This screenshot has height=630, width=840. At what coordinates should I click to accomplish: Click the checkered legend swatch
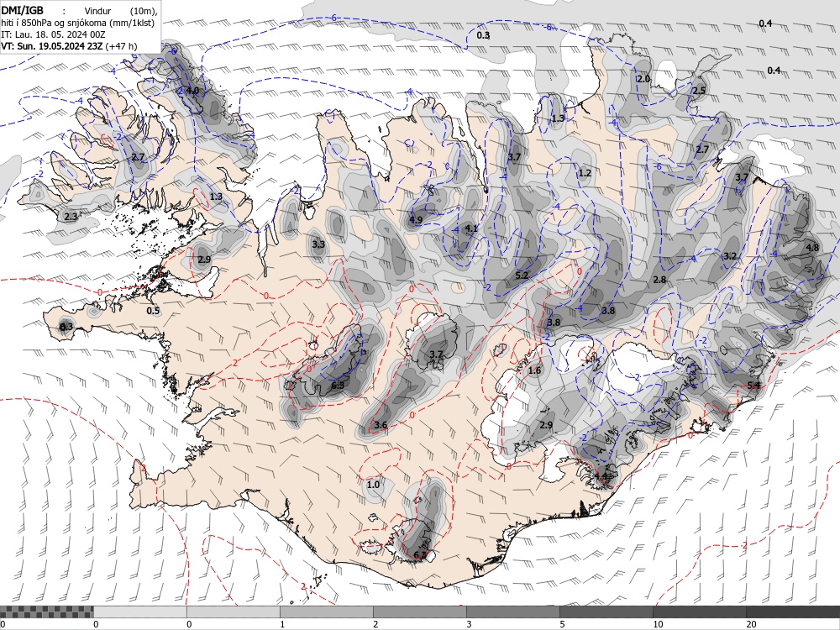tap(46, 612)
